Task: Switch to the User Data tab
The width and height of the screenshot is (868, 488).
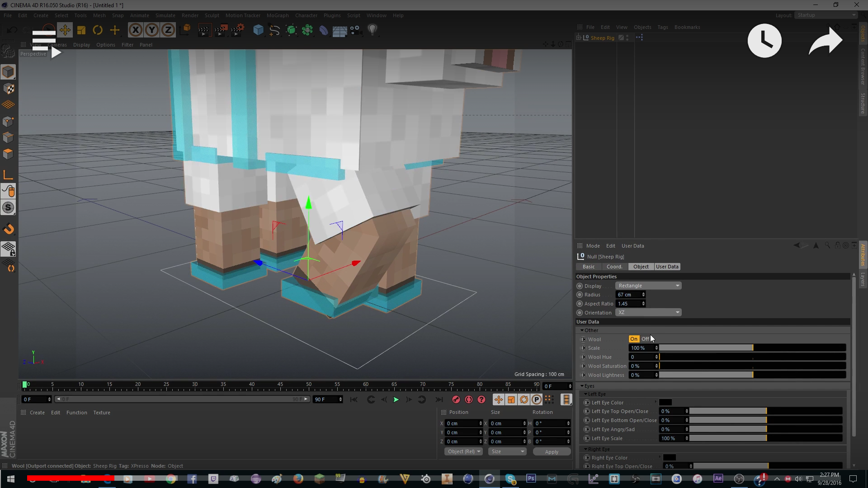Action: point(667,267)
